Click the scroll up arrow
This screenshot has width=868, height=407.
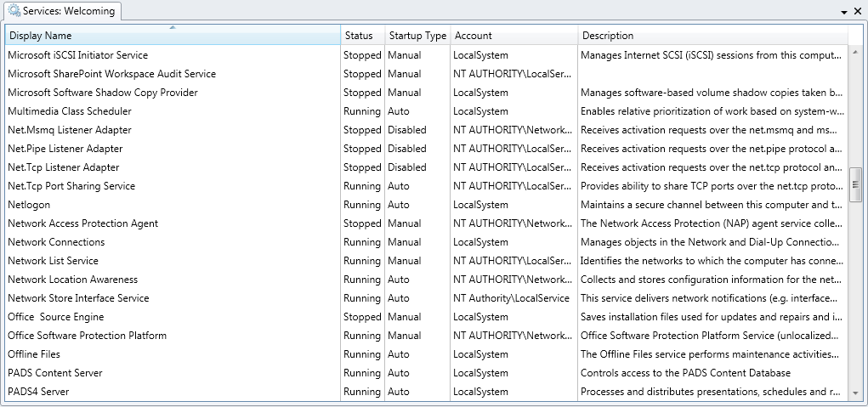pos(856,54)
